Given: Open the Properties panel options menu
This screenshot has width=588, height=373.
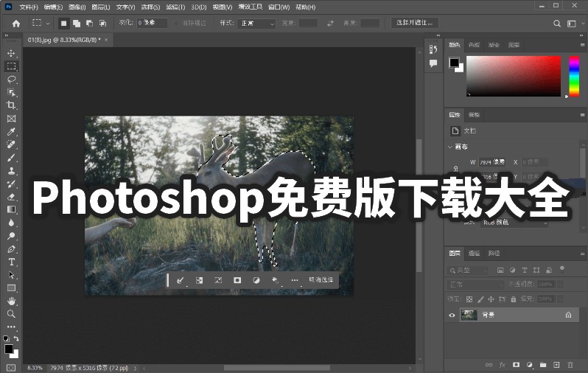Looking at the screenshot, I should coord(583,114).
